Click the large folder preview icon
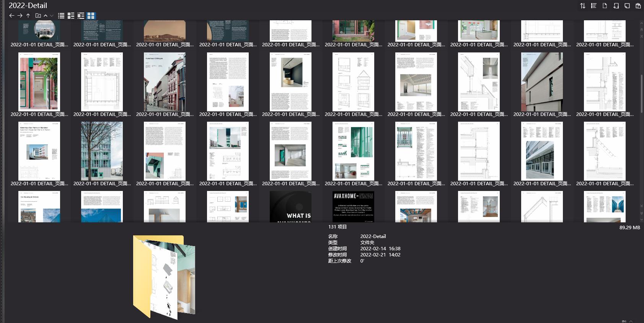Screen dimensions: 644x323 coord(164,277)
